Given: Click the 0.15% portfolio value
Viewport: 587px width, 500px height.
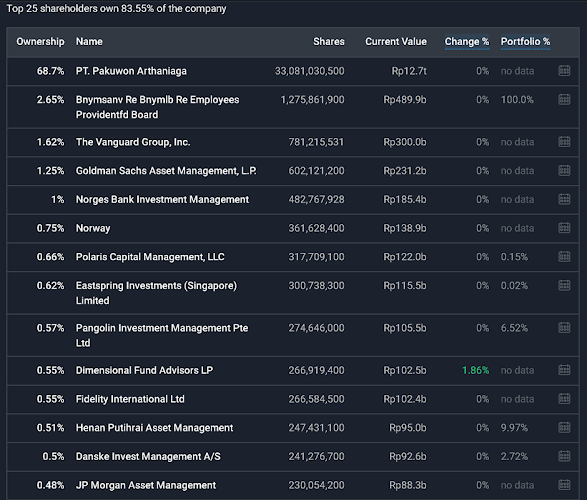Looking at the screenshot, I should tap(514, 257).
